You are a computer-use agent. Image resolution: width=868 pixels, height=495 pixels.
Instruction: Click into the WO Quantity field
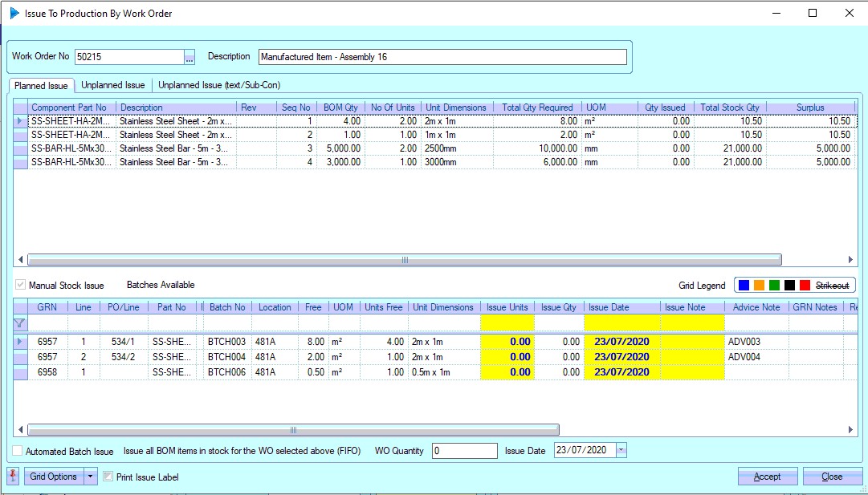click(x=464, y=451)
